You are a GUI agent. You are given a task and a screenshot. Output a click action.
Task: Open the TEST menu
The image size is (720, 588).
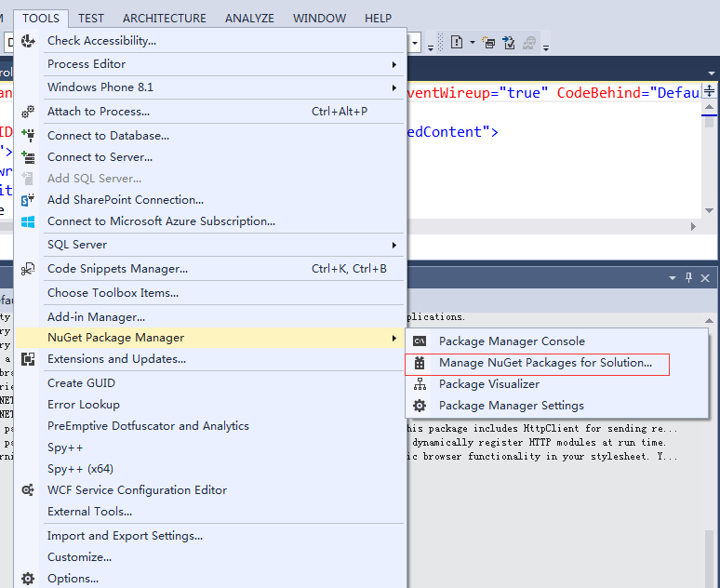(91, 19)
